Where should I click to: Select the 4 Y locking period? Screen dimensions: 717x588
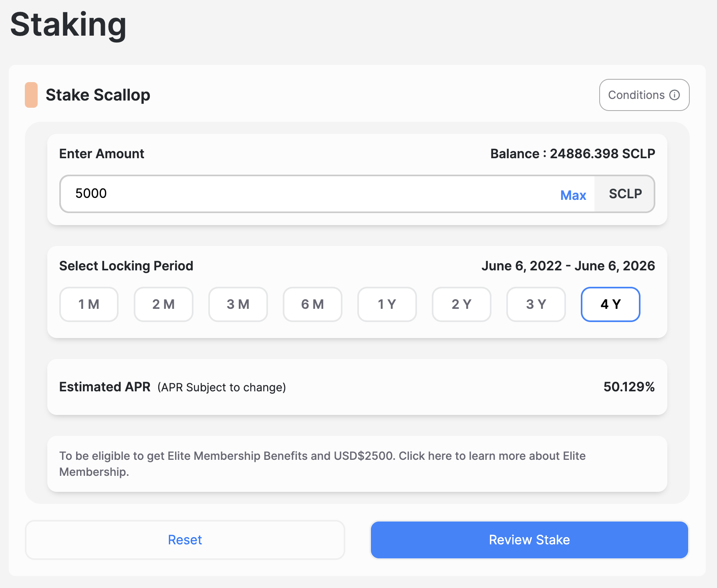[610, 304]
